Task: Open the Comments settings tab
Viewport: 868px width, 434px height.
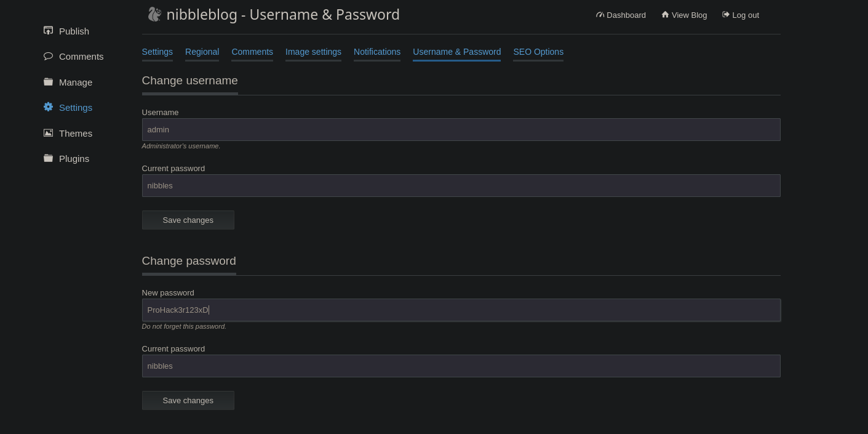Action: (x=252, y=52)
